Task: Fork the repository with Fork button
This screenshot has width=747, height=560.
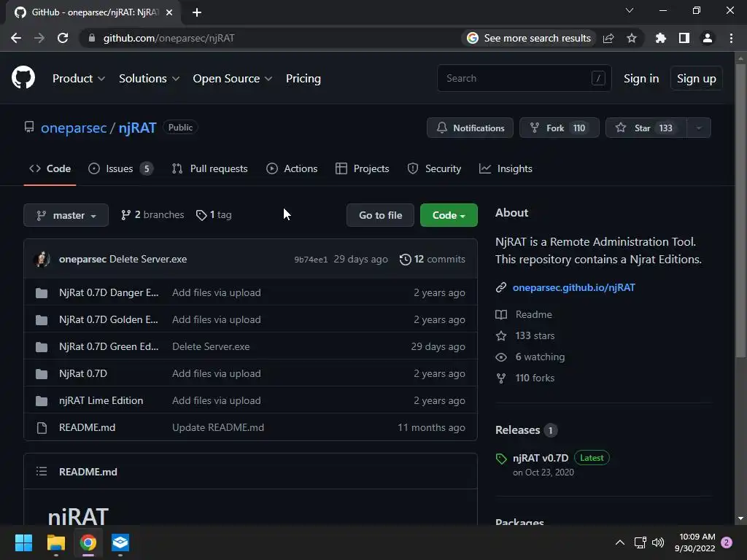Action: pos(560,128)
